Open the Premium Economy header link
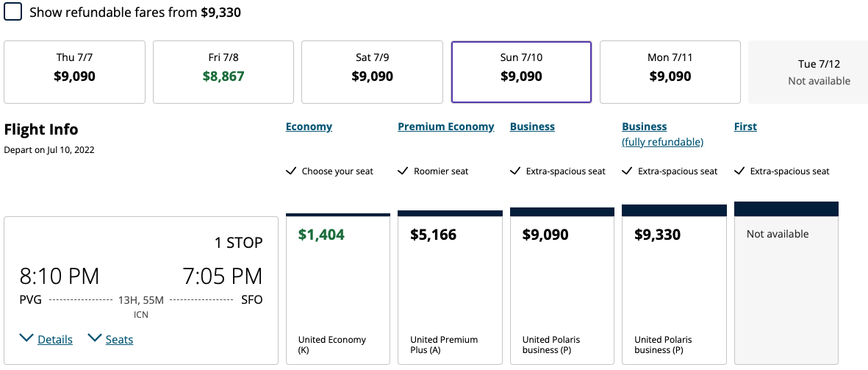868x370 pixels. click(446, 127)
